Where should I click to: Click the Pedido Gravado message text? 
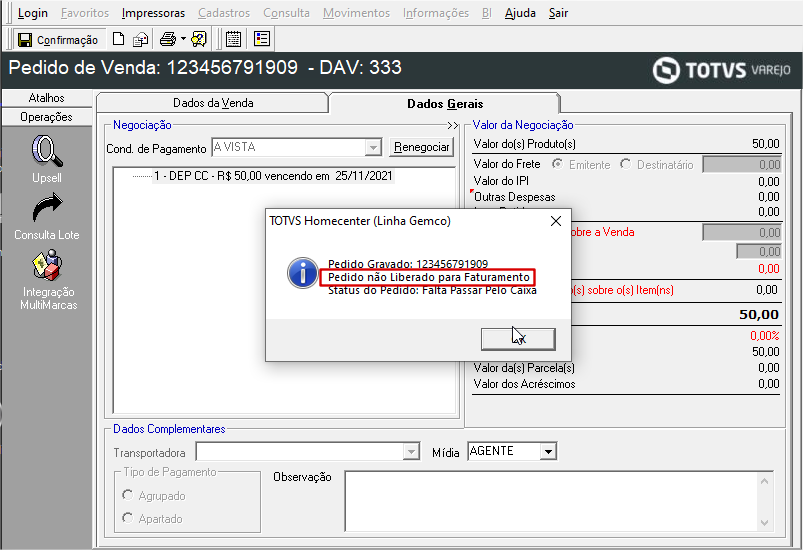click(x=408, y=264)
